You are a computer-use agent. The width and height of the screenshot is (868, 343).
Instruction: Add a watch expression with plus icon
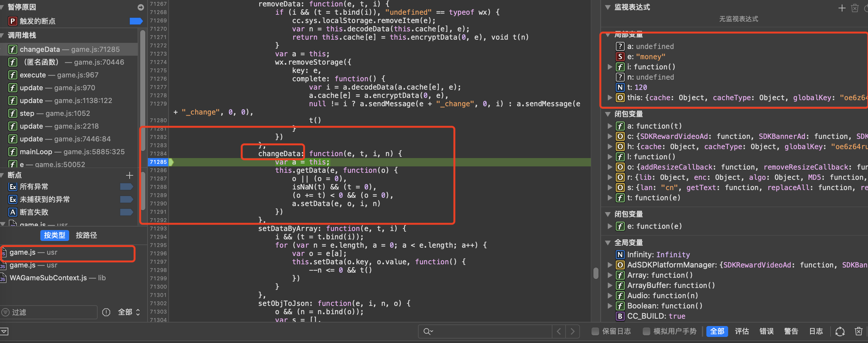[842, 8]
